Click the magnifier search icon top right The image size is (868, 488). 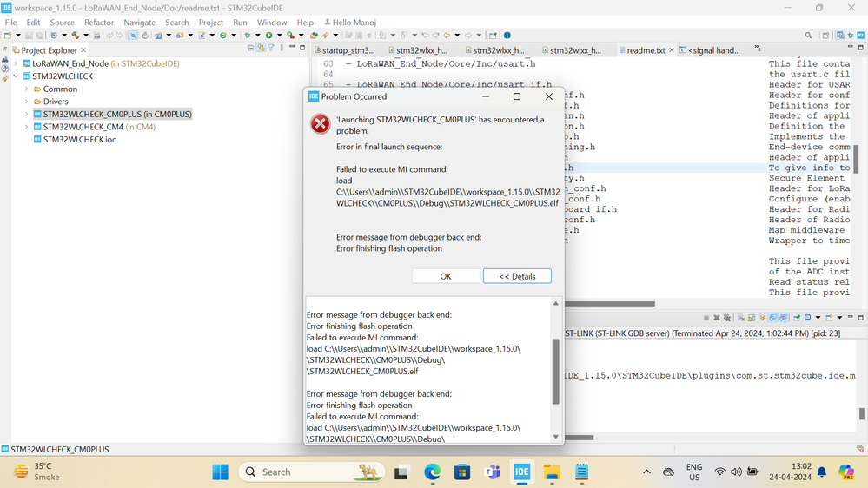(808, 35)
